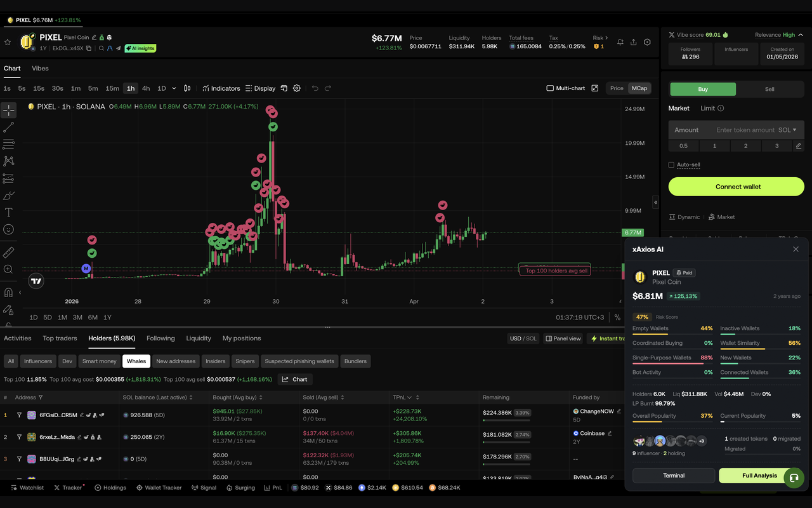Open chart settings gear icon
Image resolution: width=812 pixels, height=508 pixels.
tap(296, 88)
